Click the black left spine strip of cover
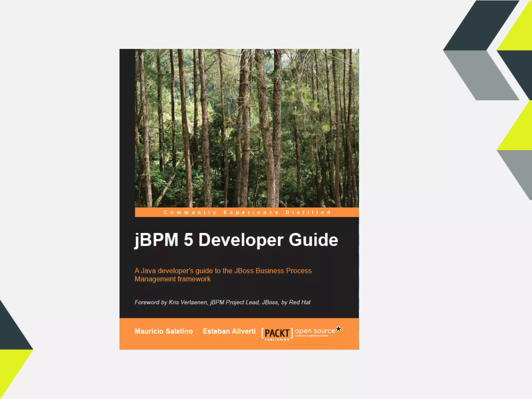This screenshot has width=532, height=399. pyautogui.click(x=127, y=130)
